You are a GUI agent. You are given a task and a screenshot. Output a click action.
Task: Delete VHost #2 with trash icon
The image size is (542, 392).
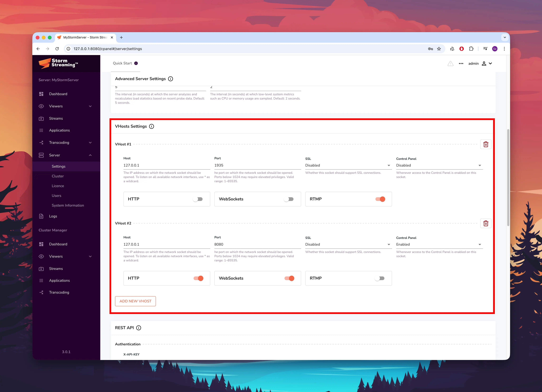click(486, 223)
